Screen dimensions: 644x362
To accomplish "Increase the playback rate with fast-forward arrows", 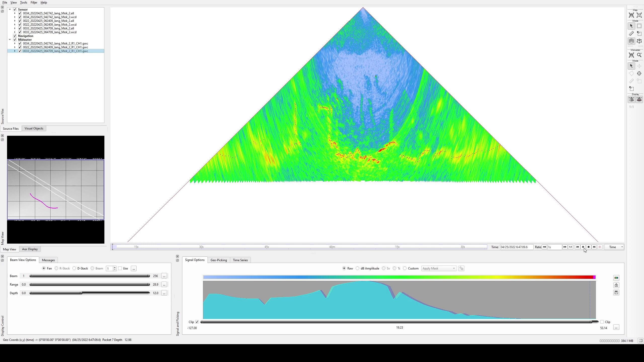I will point(565,247).
